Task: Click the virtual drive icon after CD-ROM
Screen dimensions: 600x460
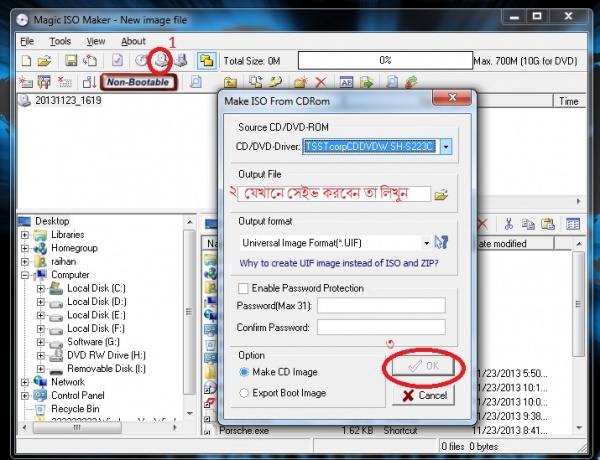Action: pyautogui.click(x=181, y=60)
